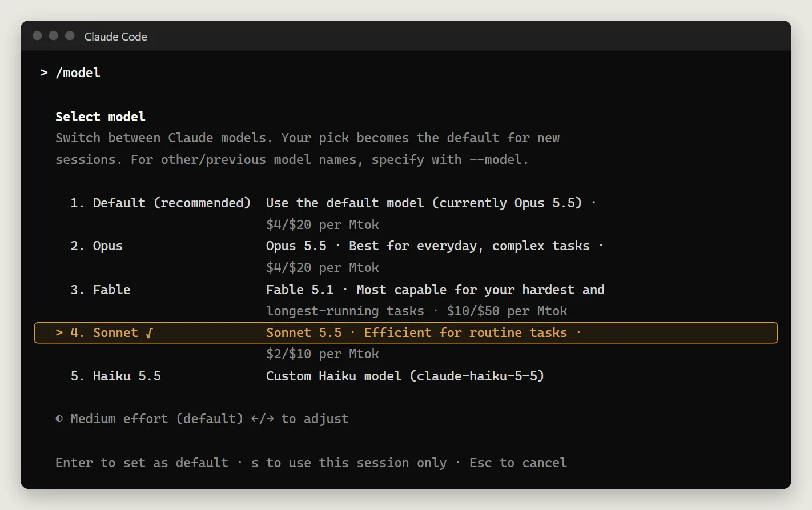Viewport: 812px width, 510px height.
Task: Click the 'Claude Code' window title
Action: [x=116, y=37]
